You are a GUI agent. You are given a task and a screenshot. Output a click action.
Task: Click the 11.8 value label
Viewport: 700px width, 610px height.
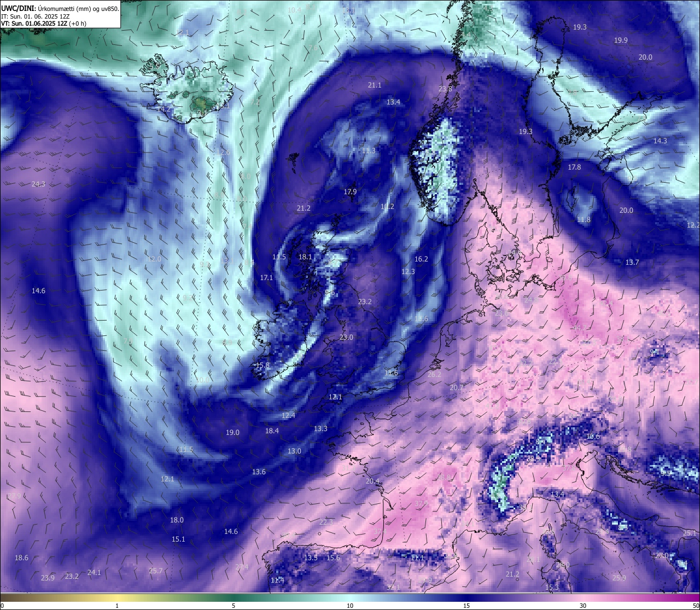(x=584, y=220)
